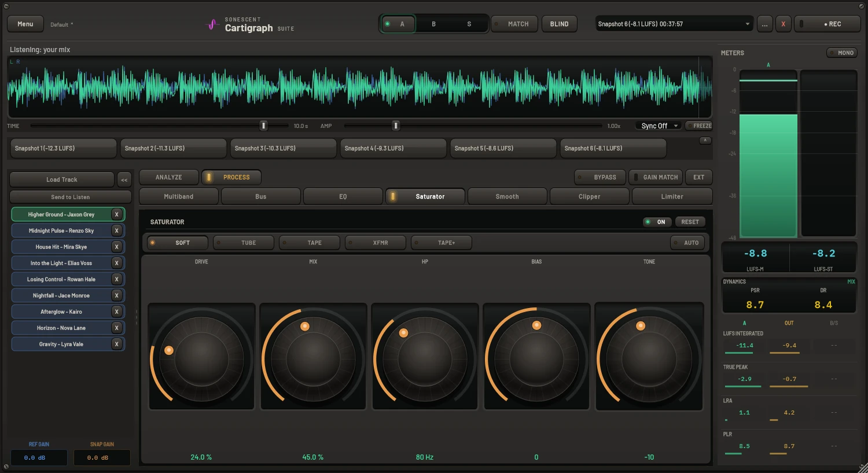
Task: Remove Higher Ground - Jaxon Grey track
Action: (x=116, y=214)
